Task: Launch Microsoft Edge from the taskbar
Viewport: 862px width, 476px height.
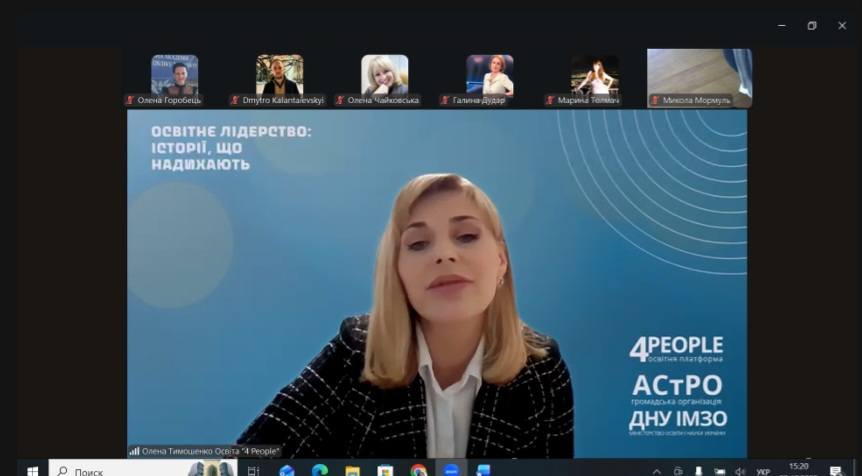Action: coord(320,471)
